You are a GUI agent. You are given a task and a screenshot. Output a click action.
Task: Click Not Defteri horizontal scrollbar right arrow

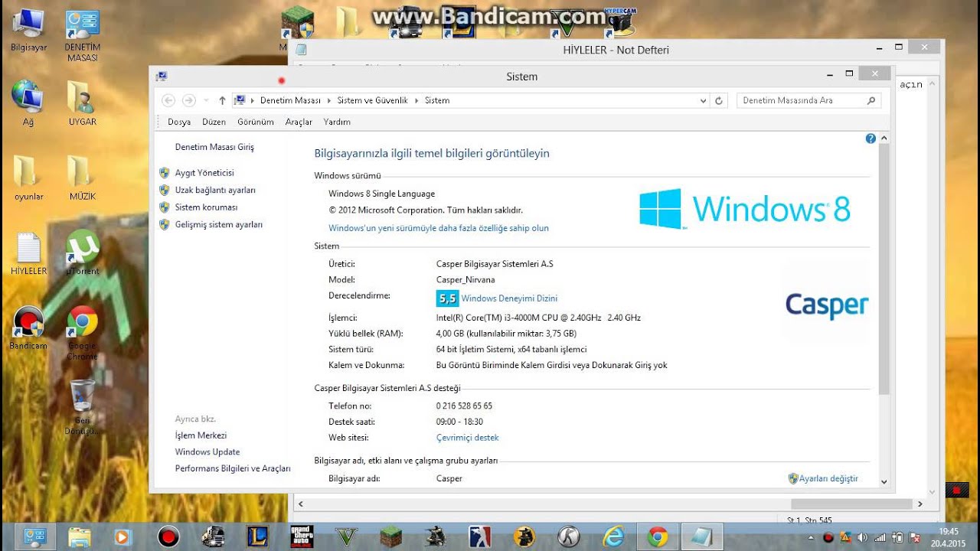[920, 504]
